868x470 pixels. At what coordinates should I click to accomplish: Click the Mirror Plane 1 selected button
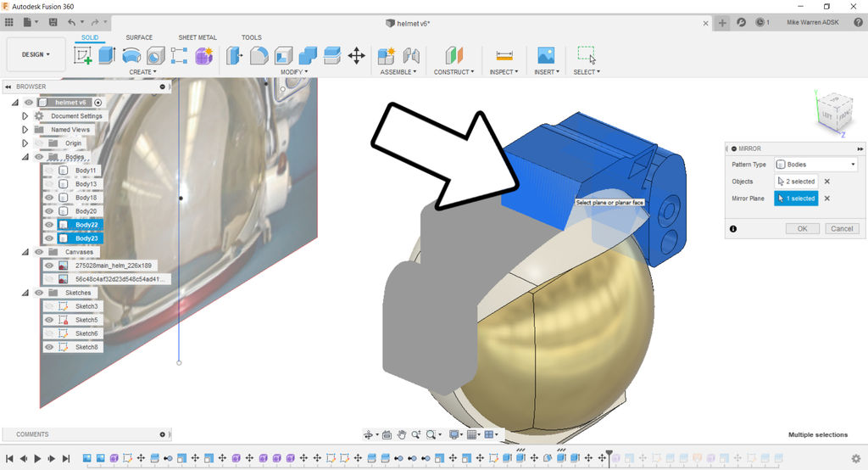(x=796, y=199)
